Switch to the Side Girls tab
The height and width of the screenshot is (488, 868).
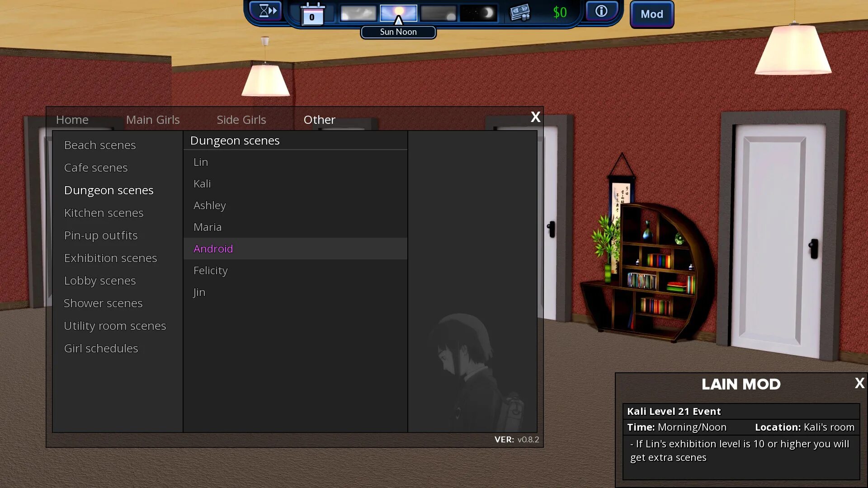click(241, 120)
